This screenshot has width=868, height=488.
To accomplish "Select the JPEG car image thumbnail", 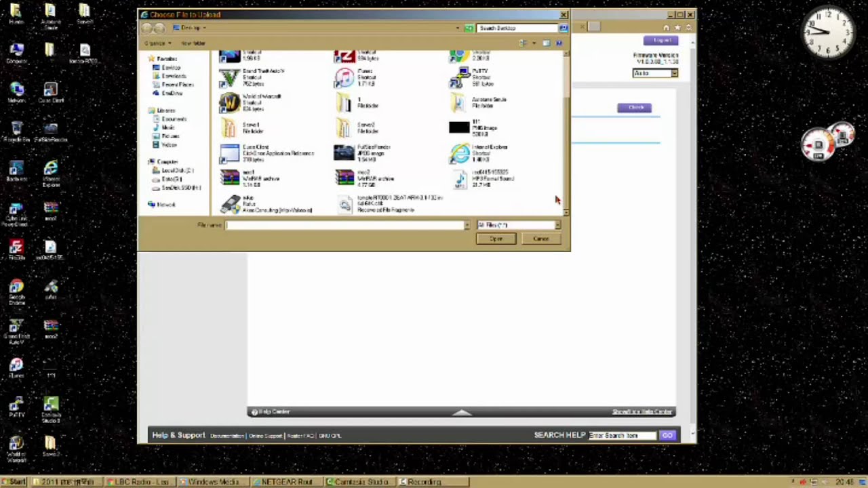I will click(x=363, y=153).
